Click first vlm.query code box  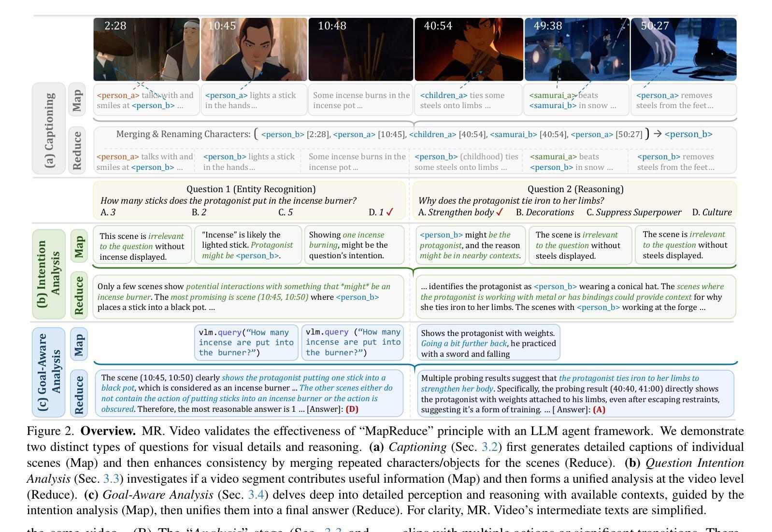(x=246, y=342)
